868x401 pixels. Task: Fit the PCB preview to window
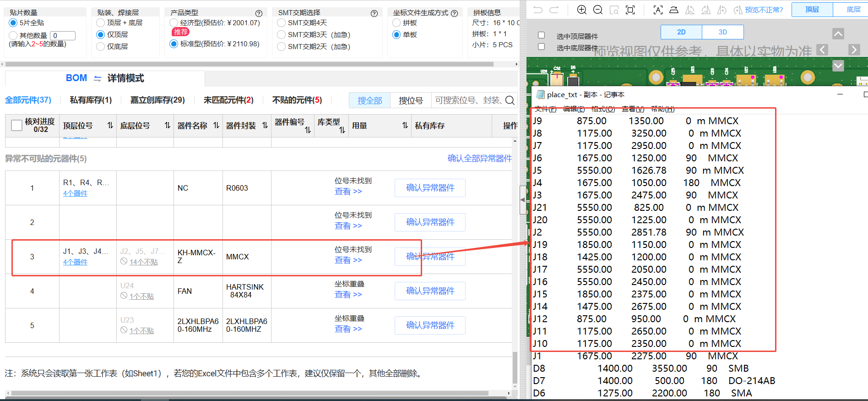tap(630, 10)
